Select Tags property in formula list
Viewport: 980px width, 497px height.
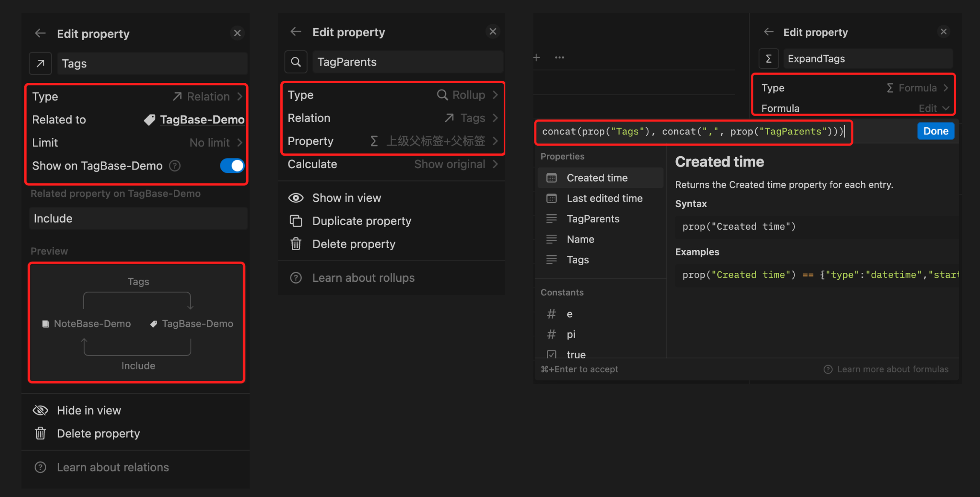(600, 260)
